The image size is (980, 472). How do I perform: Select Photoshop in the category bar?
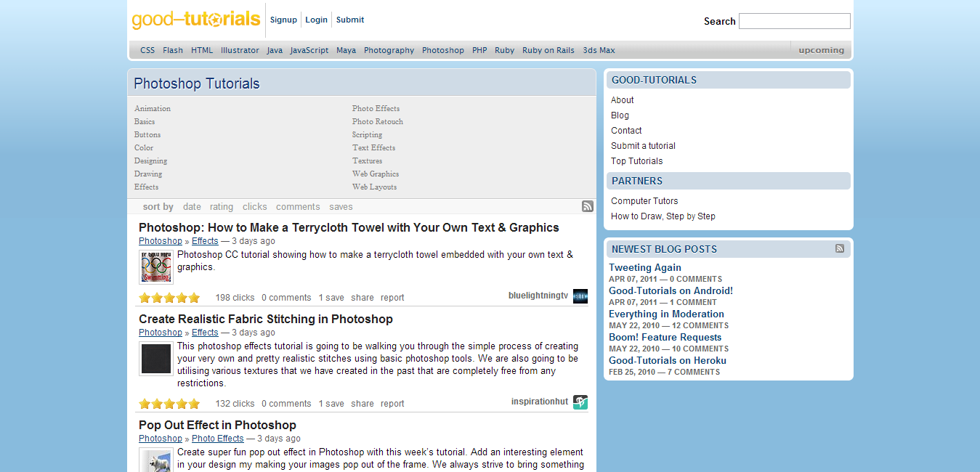443,50
